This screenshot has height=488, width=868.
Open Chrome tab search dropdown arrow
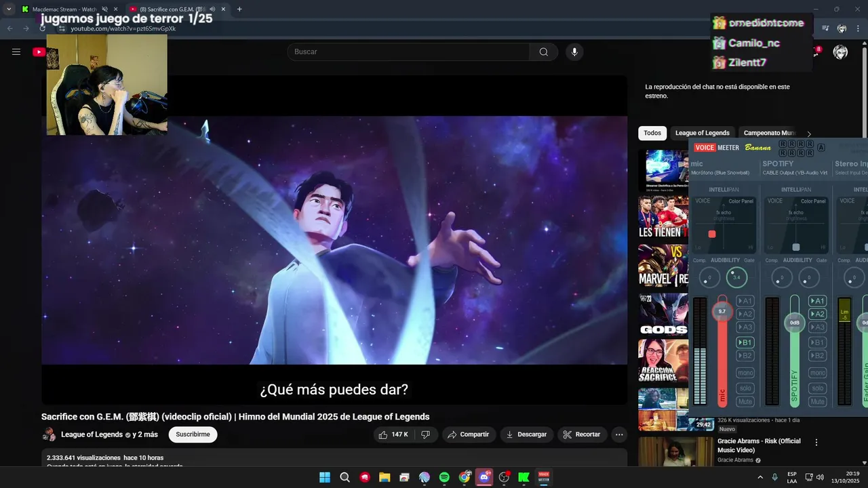(9, 9)
